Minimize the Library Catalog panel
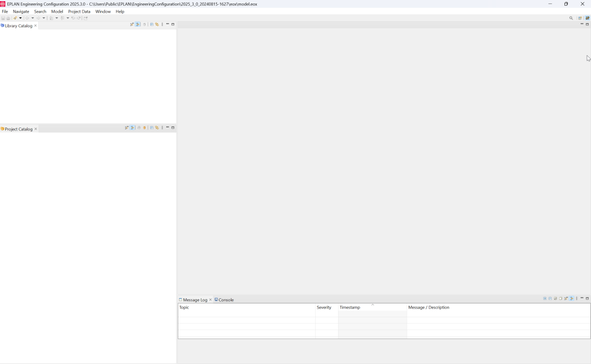Image resolution: width=591 pixels, height=364 pixels. coord(167,24)
